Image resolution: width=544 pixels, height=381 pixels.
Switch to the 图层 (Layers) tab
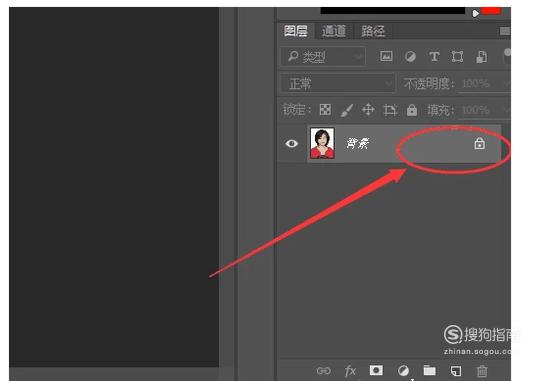coord(296,31)
